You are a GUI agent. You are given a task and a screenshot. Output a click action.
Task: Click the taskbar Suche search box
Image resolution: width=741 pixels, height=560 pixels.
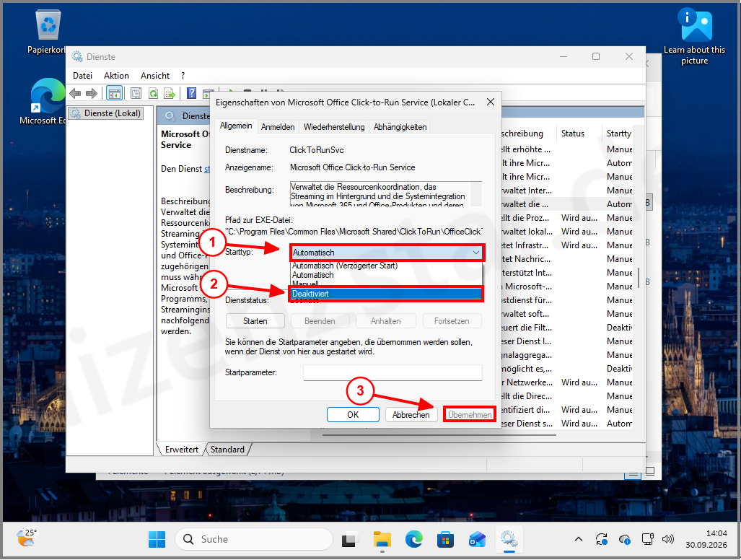pos(254,539)
